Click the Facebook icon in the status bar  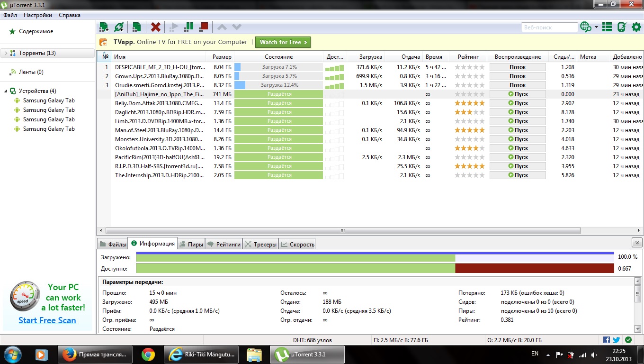coord(607,340)
